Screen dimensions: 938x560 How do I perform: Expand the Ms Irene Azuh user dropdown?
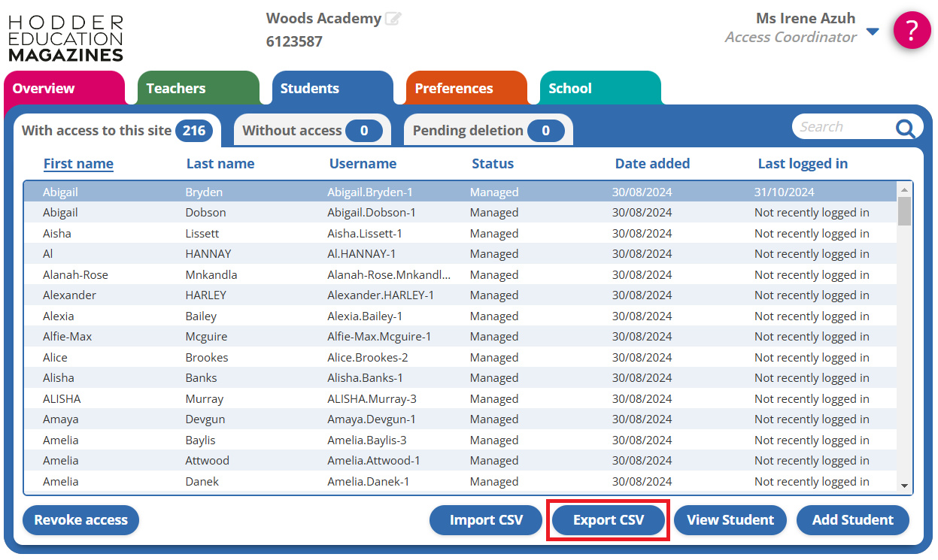873,32
